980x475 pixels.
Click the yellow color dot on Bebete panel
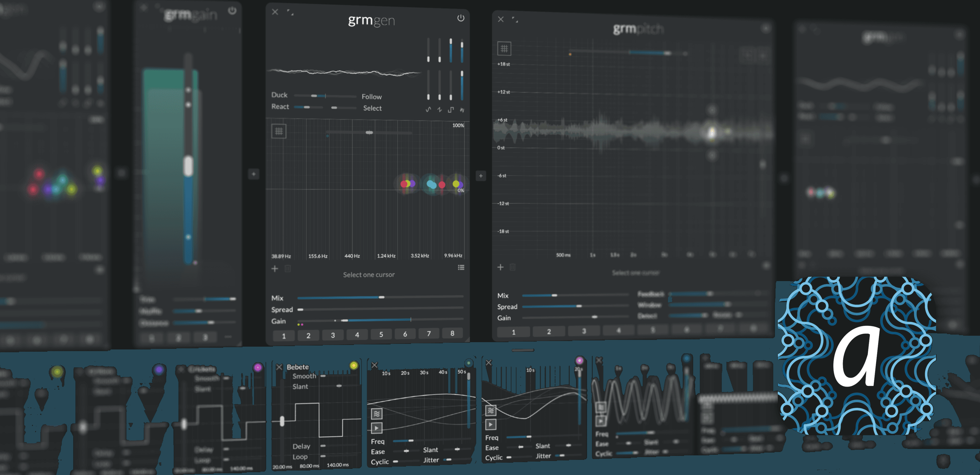click(354, 365)
